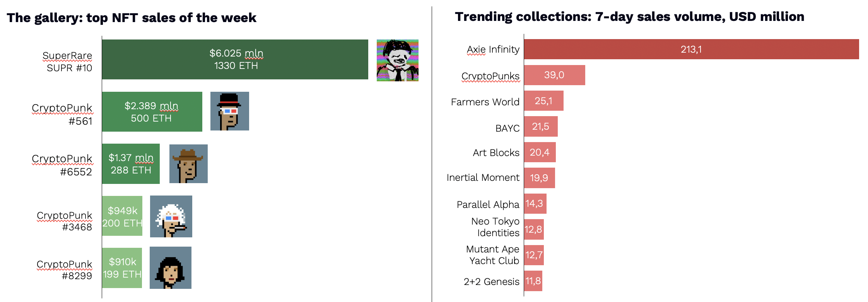868x302 pixels.
Task: Click the Axie Infinity 213,1 bar
Action: point(692,49)
